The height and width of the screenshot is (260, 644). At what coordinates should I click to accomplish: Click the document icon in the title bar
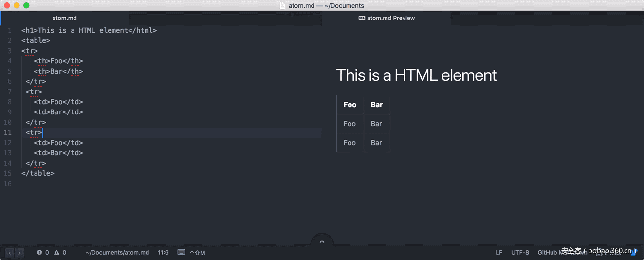point(283,6)
